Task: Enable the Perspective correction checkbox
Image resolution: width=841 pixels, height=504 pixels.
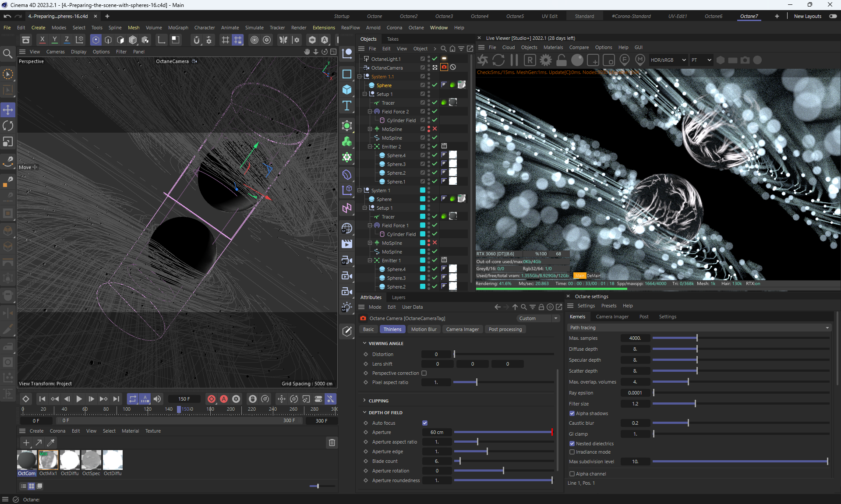Action: (424, 373)
